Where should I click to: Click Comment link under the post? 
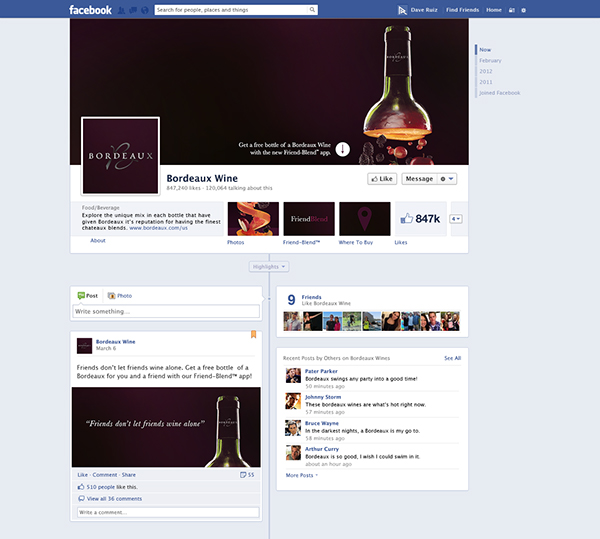click(104, 475)
